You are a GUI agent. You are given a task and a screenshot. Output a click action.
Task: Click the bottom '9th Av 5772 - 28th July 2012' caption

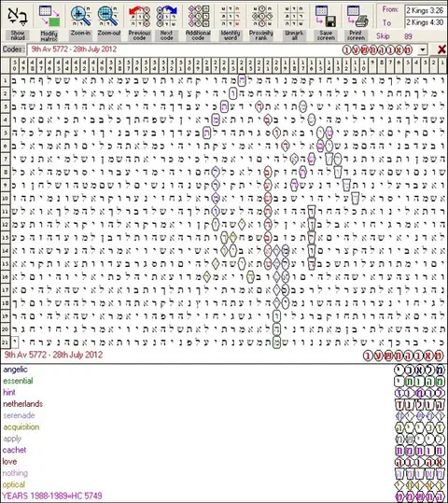coord(53,355)
